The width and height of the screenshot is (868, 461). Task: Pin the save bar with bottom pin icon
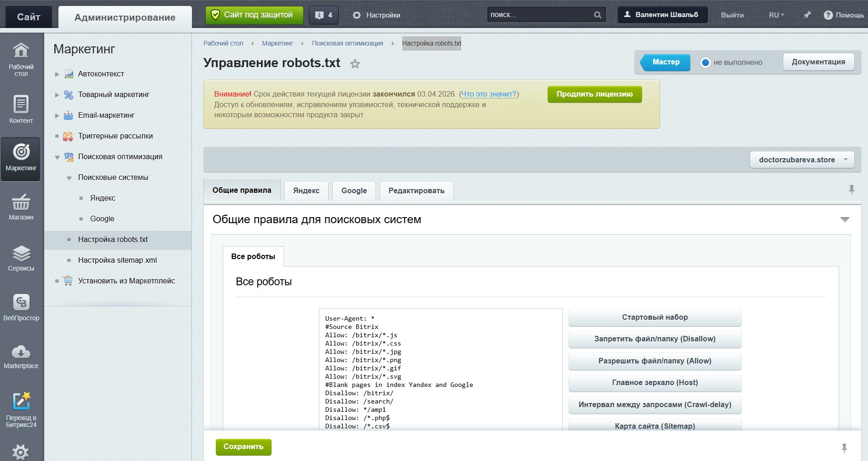[x=844, y=448]
